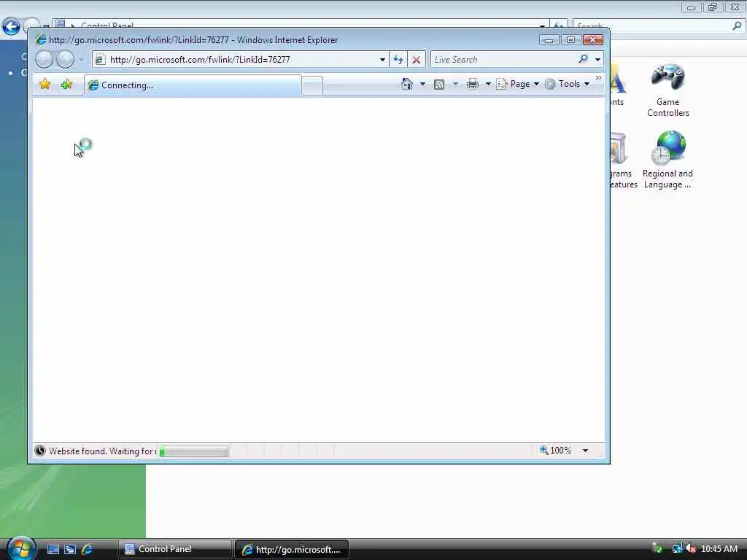Click the Print toolbar icon
The height and width of the screenshot is (560, 747).
(x=472, y=85)
